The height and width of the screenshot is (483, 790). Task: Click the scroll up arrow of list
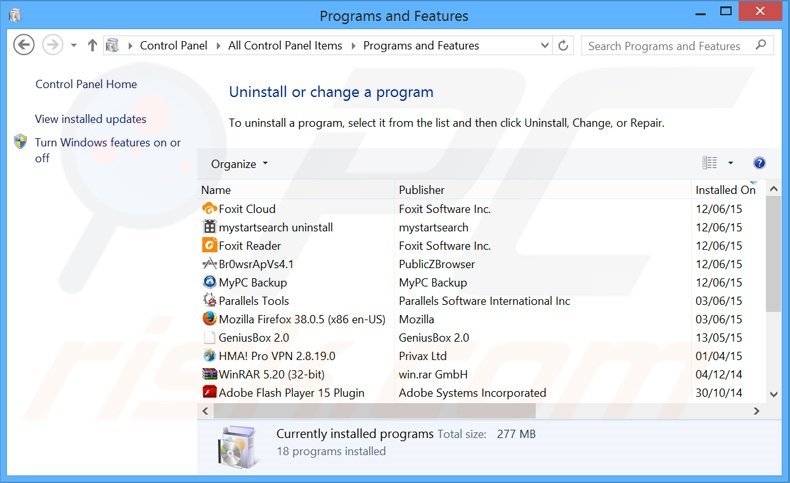[774, 189]
